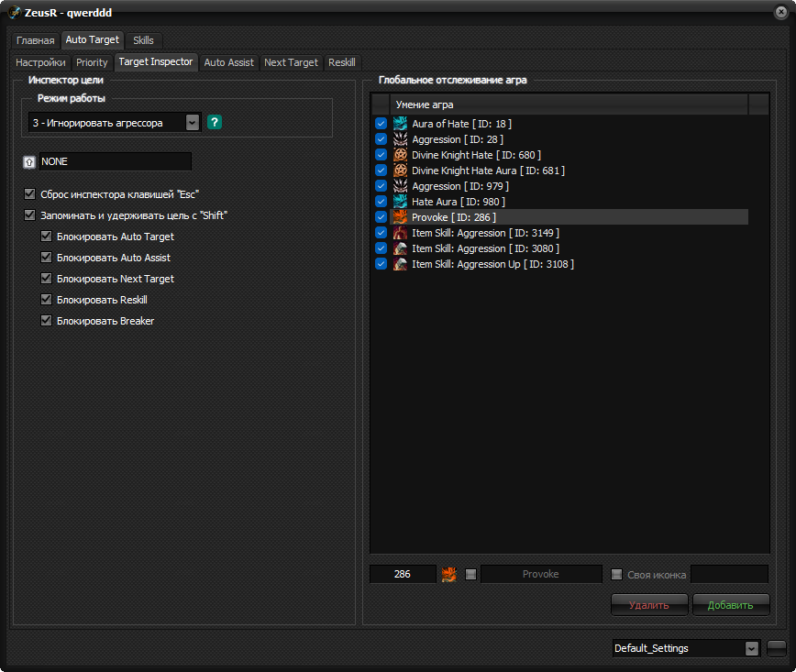Click the Item Skill Aggression ID 3149 icon
This screenshot has height=672, width=796.
[x=400, y=233]
